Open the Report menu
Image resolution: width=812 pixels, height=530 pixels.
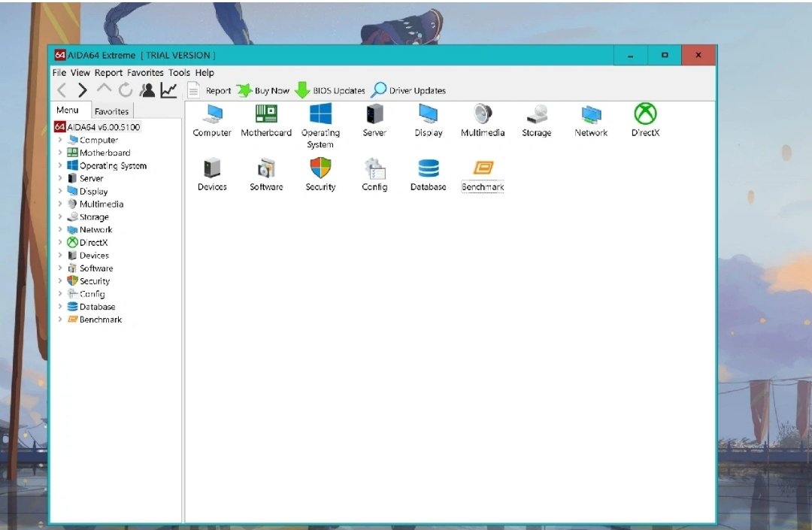click(108, 73)
